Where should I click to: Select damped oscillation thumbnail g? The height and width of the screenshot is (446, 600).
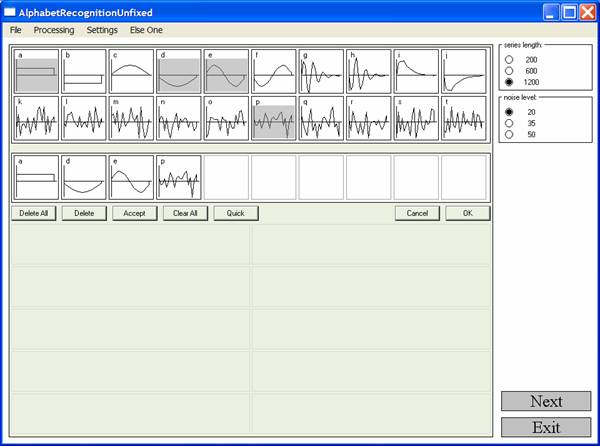click(x=321, y=71)
